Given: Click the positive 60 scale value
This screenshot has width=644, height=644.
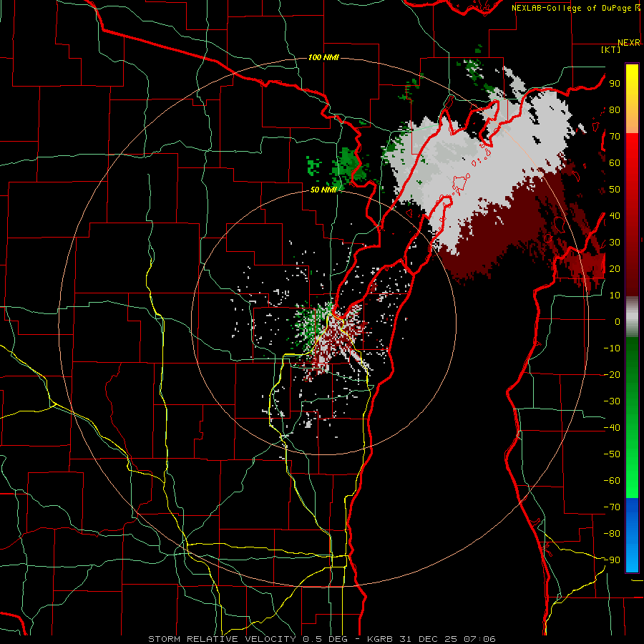Looking at the screenshot, I should pos(615,162).
